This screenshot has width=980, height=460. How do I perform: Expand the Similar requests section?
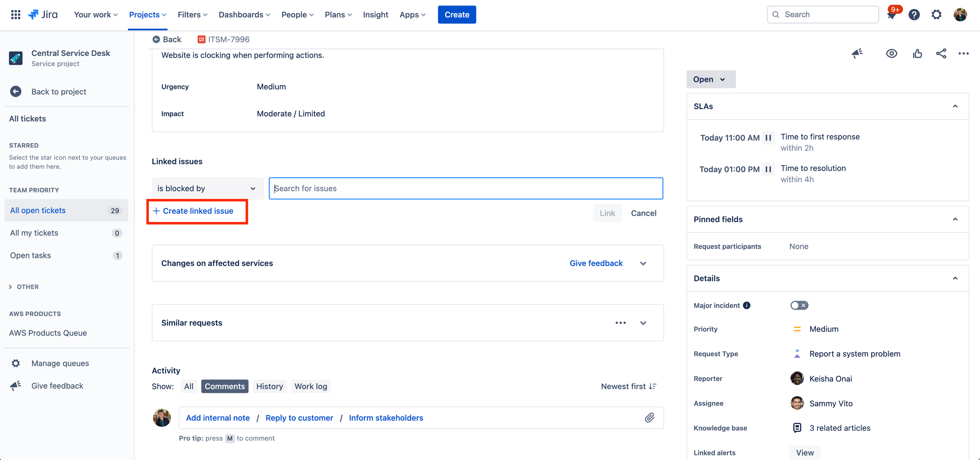643,322
